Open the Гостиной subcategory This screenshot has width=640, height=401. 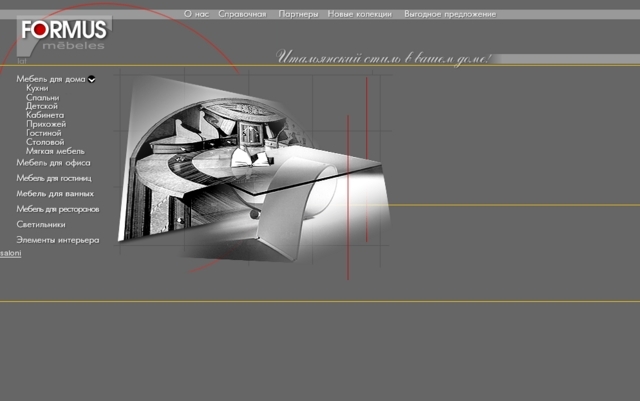(44, 133)
